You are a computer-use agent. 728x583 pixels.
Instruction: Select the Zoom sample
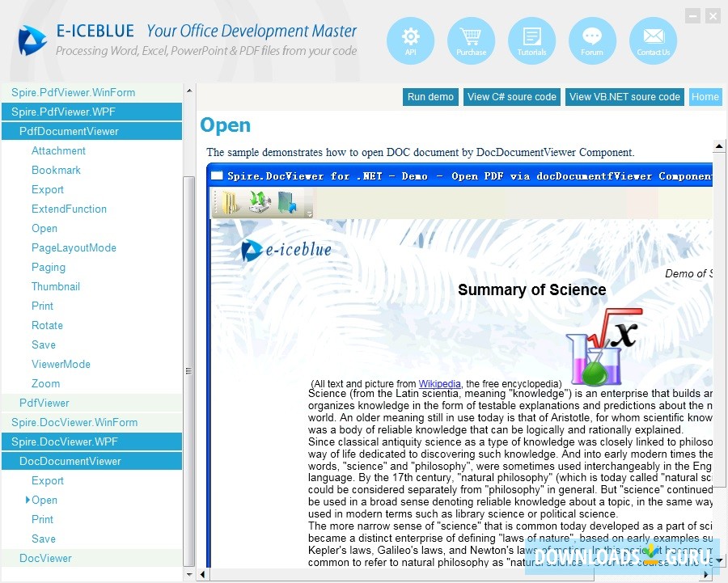pyautogui.click(x=45, y=384)
